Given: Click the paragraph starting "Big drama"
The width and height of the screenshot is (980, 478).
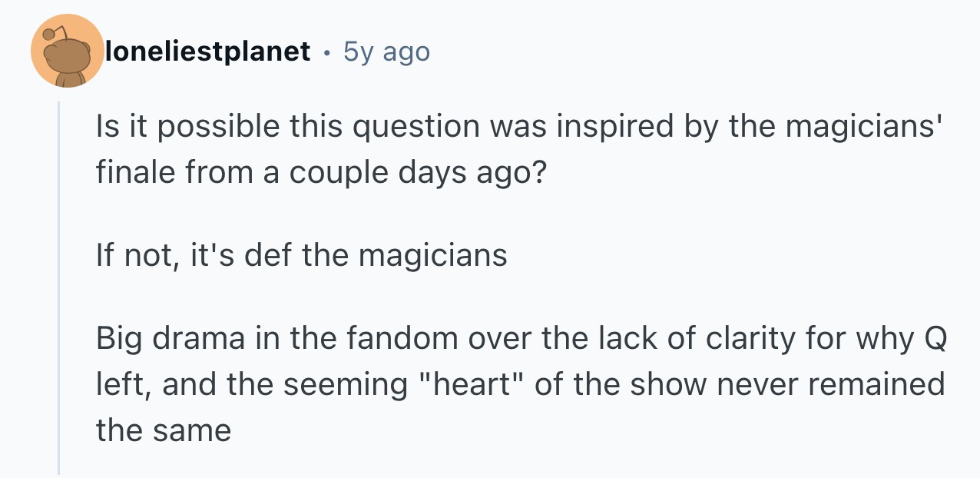Looking at the screenshot, I should (x=519, y=384).
